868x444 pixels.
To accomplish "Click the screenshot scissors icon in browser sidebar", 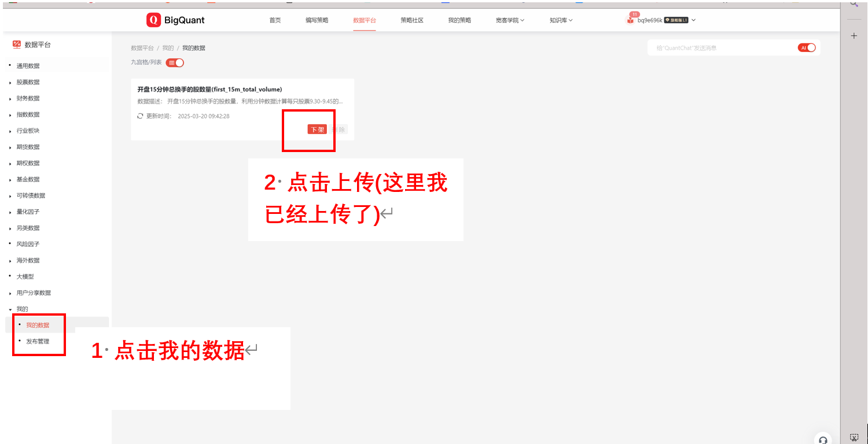I will 854,437.
